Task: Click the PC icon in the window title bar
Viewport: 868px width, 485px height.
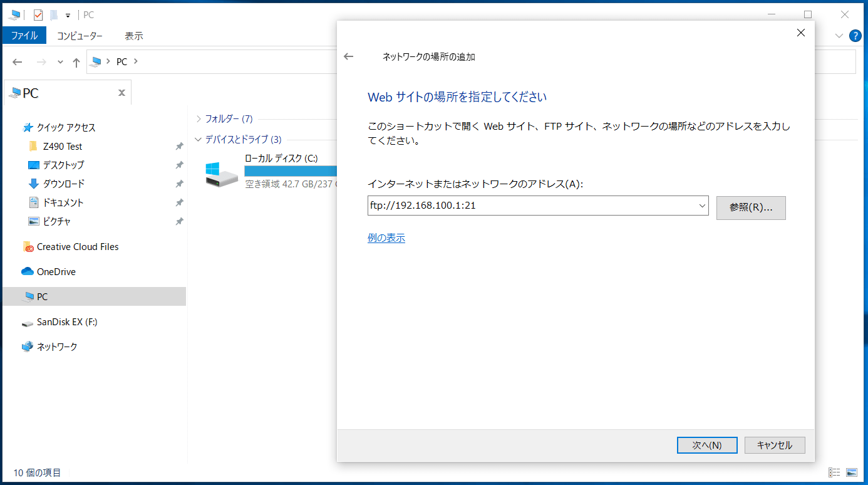Action: coord(15,14)
